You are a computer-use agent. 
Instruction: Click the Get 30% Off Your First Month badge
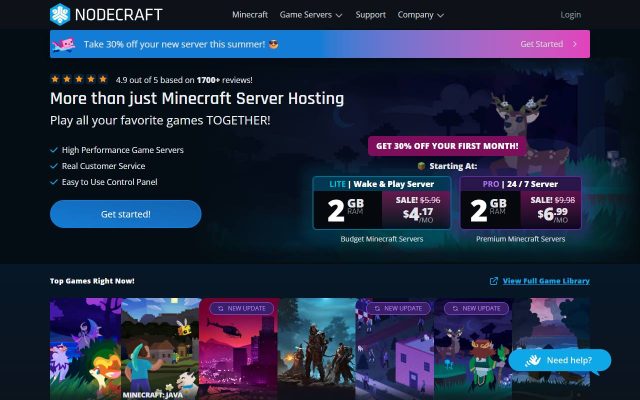coord(447,146)
